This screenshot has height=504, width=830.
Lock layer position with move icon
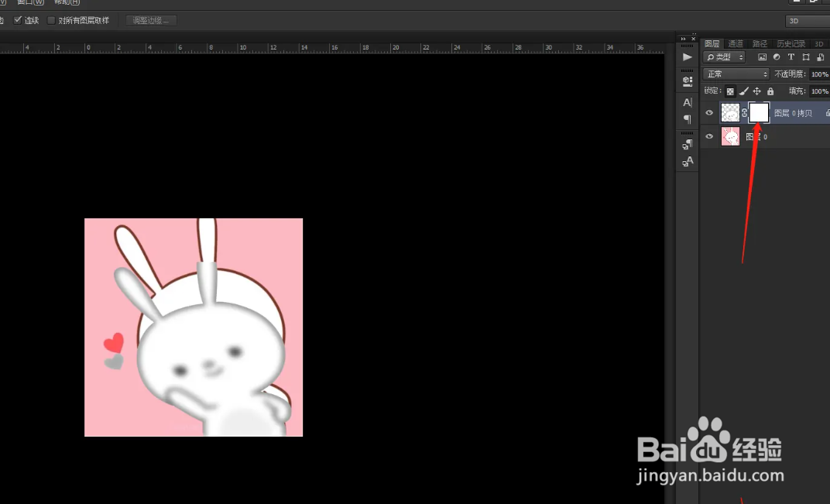[757, 91]
